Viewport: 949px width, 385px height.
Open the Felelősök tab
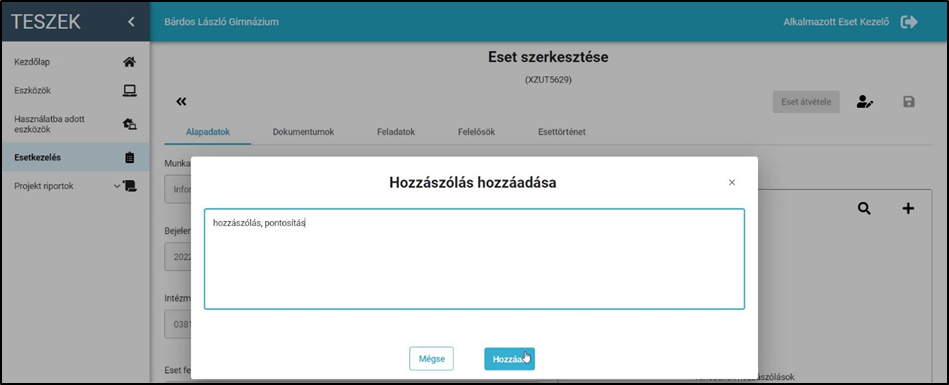coord(476,132)
